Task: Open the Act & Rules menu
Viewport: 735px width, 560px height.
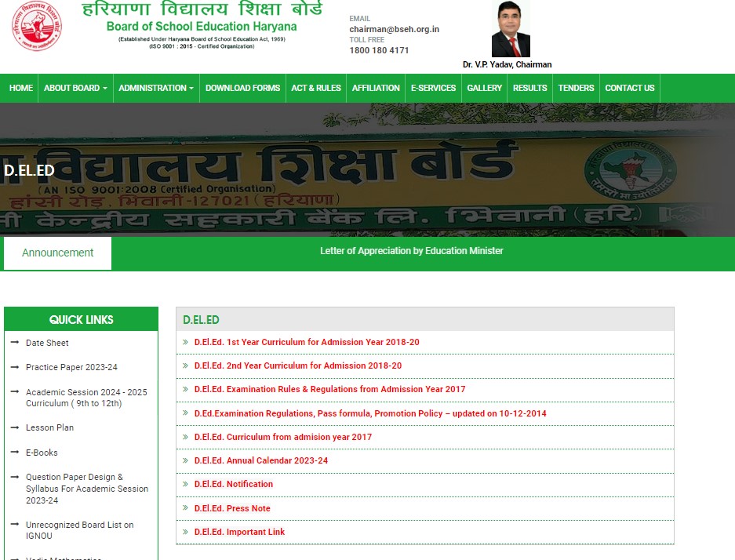Action: tap(316, 88)
